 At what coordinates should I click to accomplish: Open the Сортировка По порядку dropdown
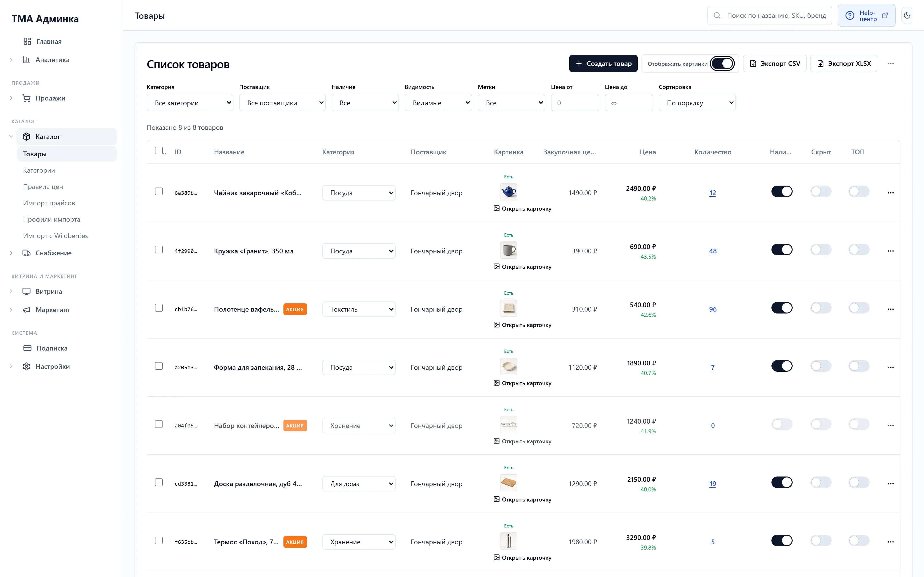(697, 103)
